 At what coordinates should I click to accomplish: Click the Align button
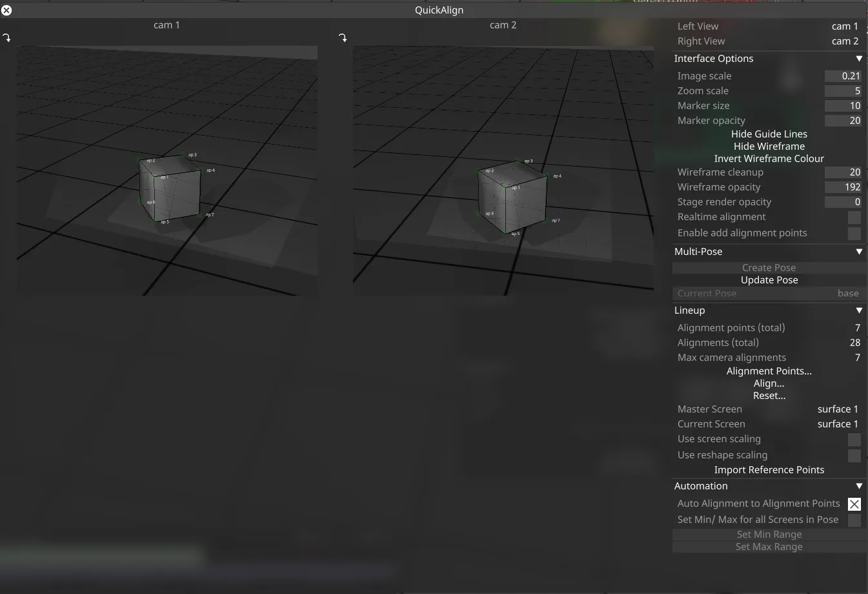point(769,383)
